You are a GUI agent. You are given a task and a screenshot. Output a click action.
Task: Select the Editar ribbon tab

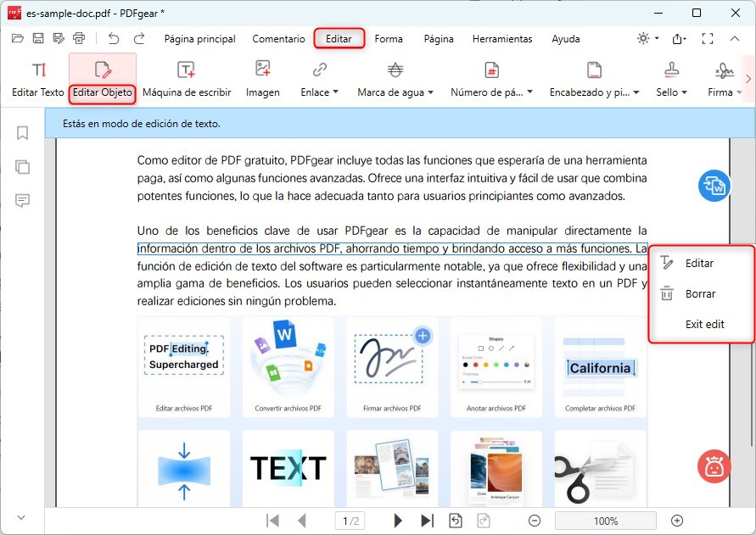point(339,38)
